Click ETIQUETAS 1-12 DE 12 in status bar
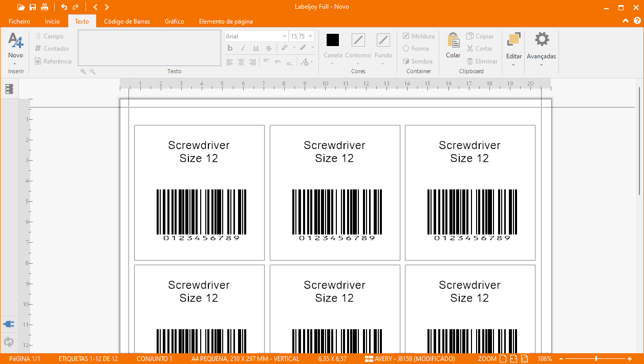Screen dimensions: 644x364 88,359
